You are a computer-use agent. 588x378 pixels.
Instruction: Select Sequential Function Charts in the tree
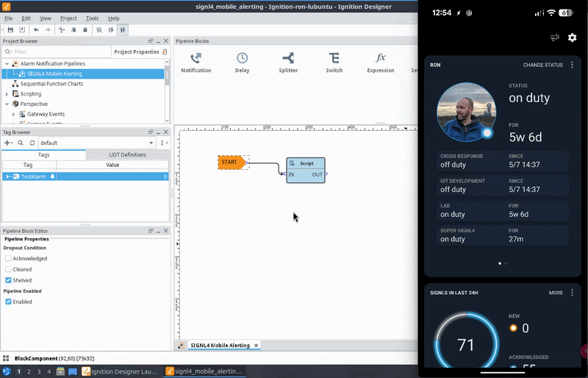[51, 84]
